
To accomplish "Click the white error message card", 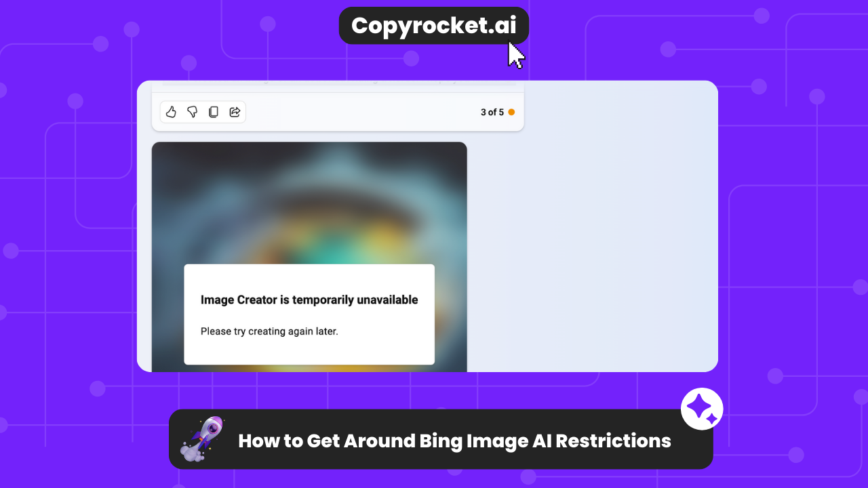I will click(309, 349).
